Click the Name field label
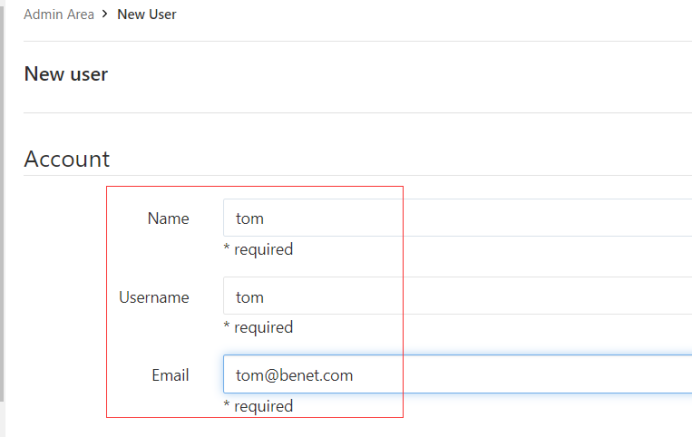 (x=168, y=218)
